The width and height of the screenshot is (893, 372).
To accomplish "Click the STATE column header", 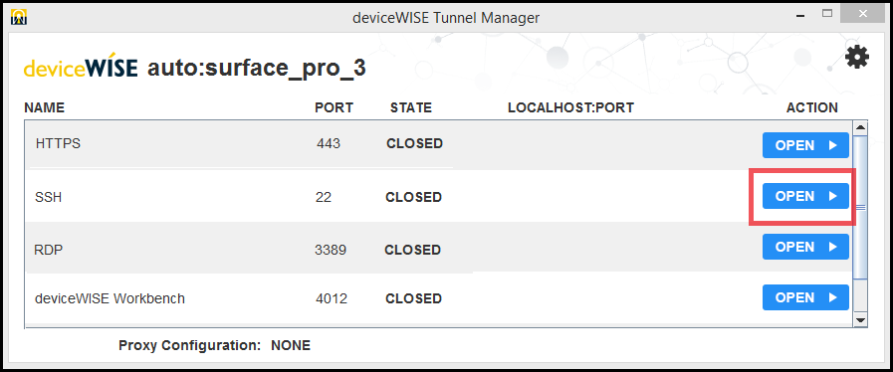I will pos(411,108).
